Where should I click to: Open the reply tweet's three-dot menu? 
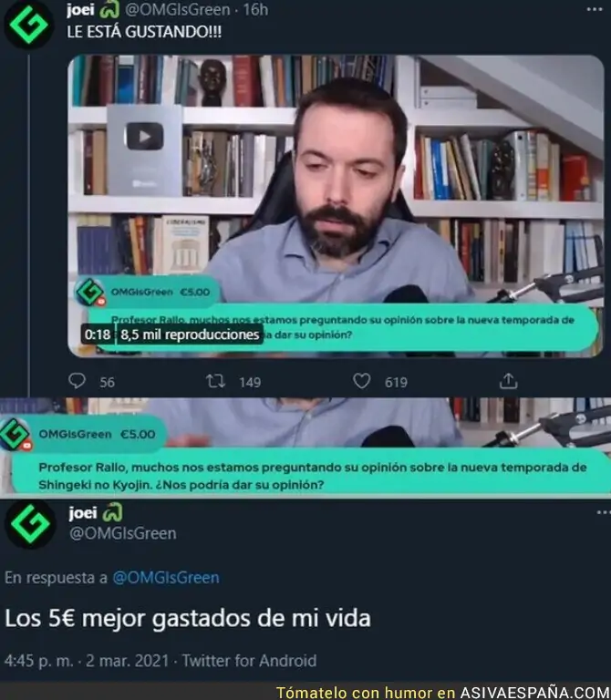point(604,512)
